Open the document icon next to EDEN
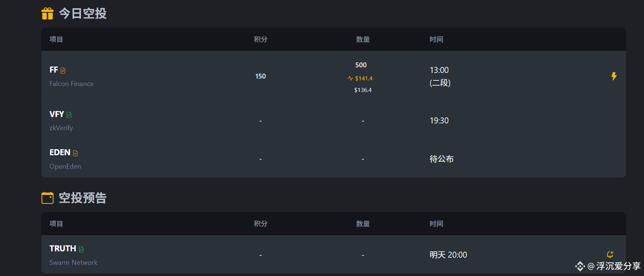Screen dimensions: 644x276 [x=75, y=153]
